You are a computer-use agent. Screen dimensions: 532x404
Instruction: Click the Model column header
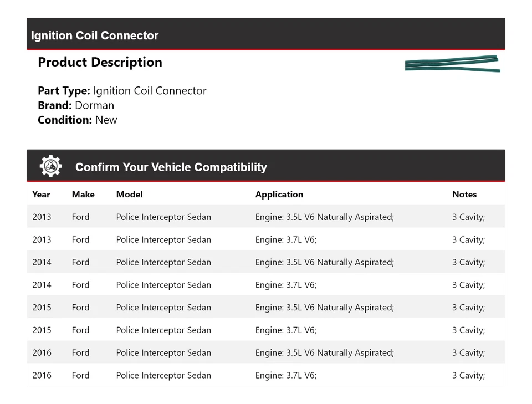pyautogui.click(x=129, y=195)
